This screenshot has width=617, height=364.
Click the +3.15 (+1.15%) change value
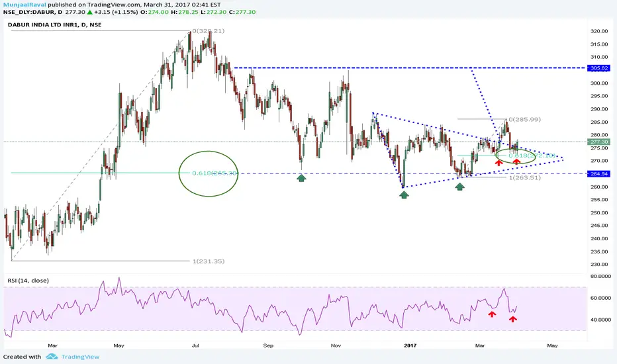pyautogui.click(x=116, y=12)
